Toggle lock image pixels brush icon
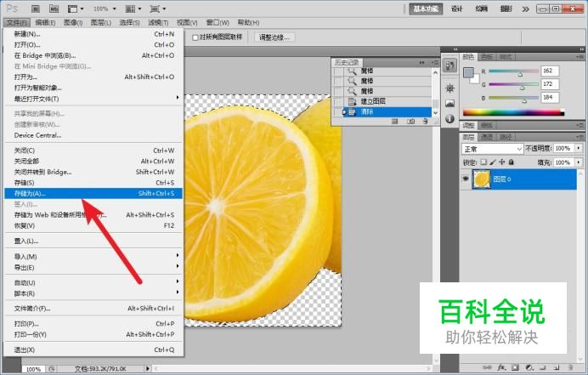The image size is (588, 375). (x=493, y=162)
